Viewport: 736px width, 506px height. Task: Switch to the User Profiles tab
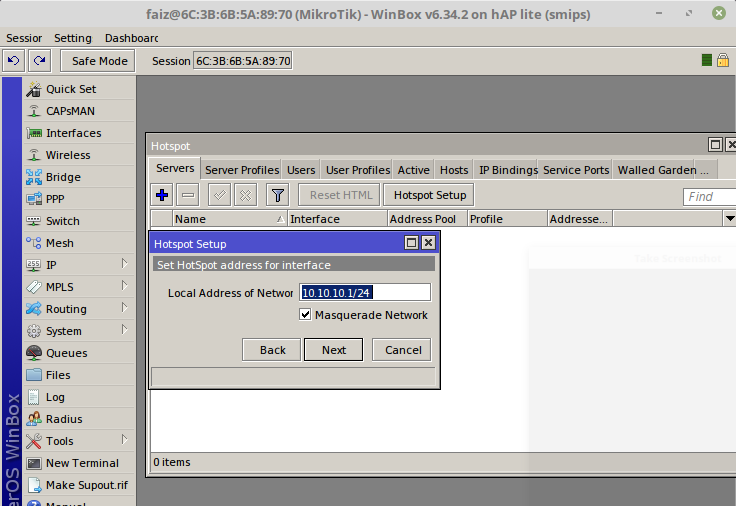(x=358, y=170)
